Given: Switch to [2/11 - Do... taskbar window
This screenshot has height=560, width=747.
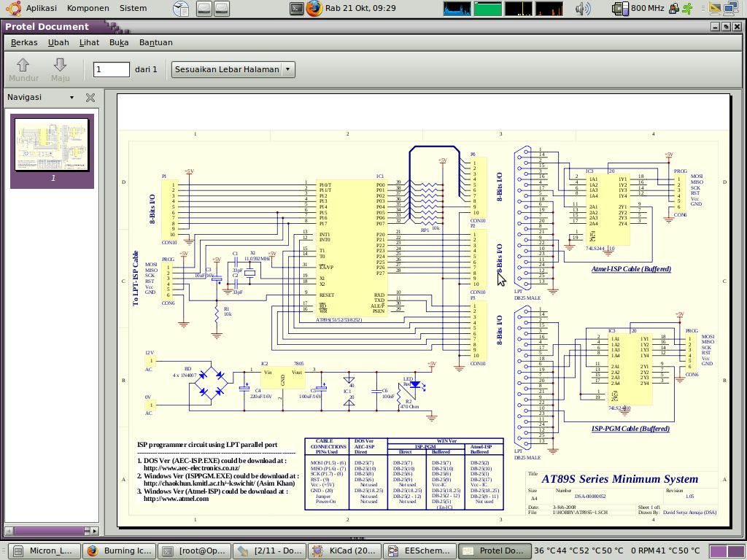Looking at the screenshot, I should point(269,551).
